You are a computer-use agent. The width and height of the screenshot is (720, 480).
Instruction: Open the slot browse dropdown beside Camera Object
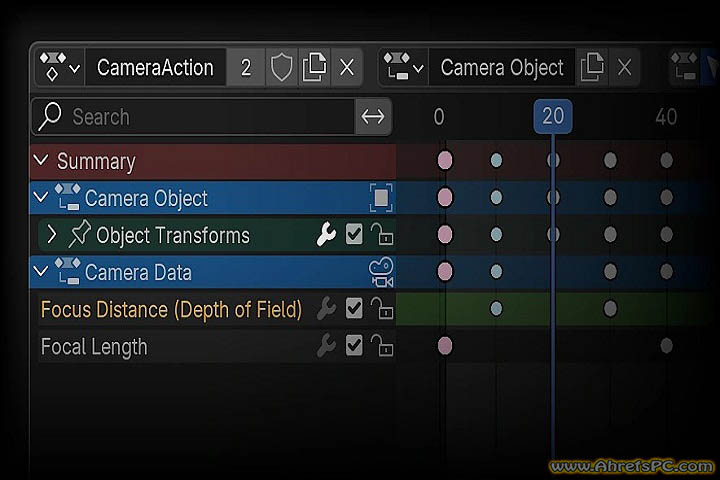403,68
